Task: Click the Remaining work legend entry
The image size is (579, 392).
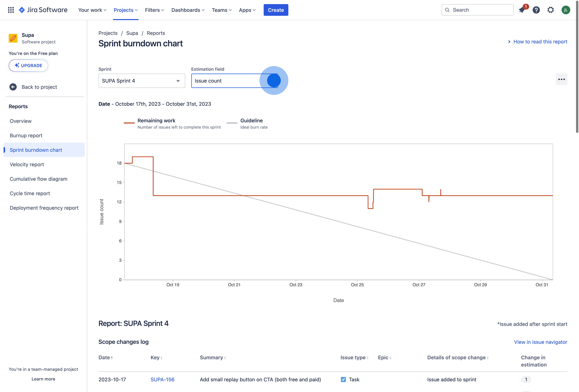Action: coord(172,123)
